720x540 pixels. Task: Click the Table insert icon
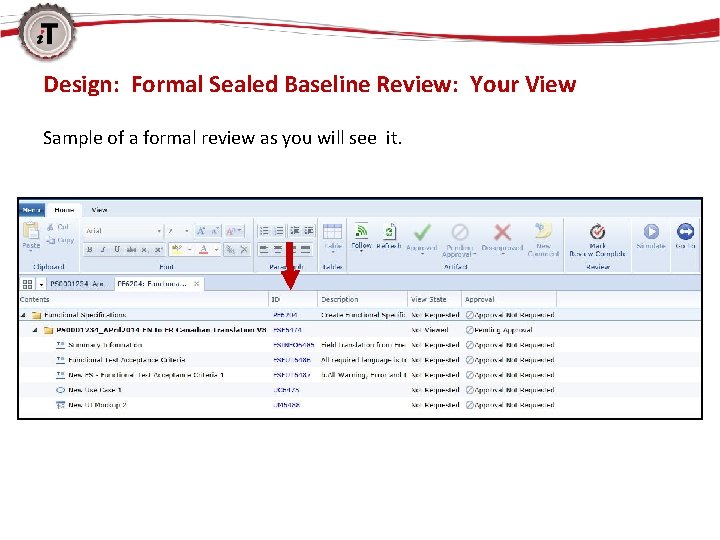click(x=332, y=232)
